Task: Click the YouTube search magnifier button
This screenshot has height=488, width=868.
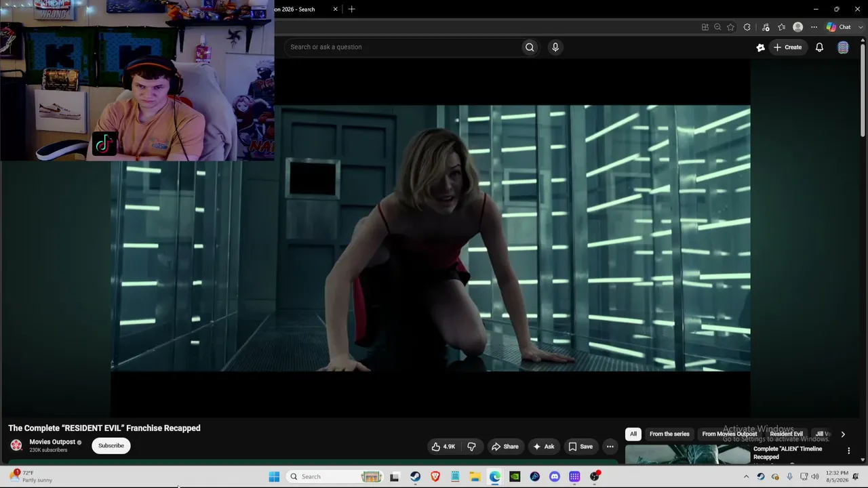Action: 530,47
